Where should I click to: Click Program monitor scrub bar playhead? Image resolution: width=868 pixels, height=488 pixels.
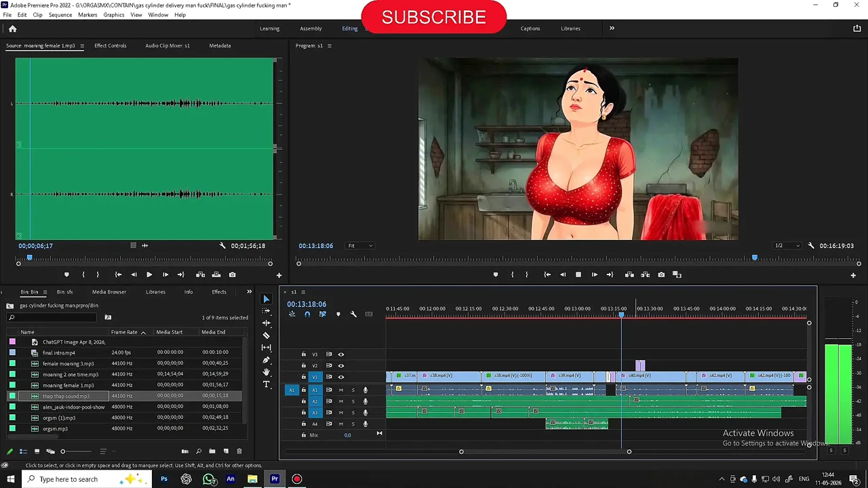pos(755,258)
